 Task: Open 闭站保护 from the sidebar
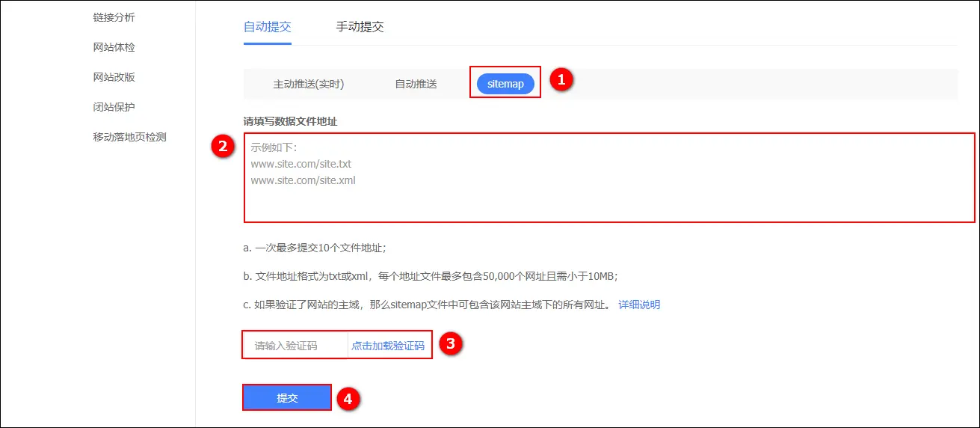click(114, 107)
